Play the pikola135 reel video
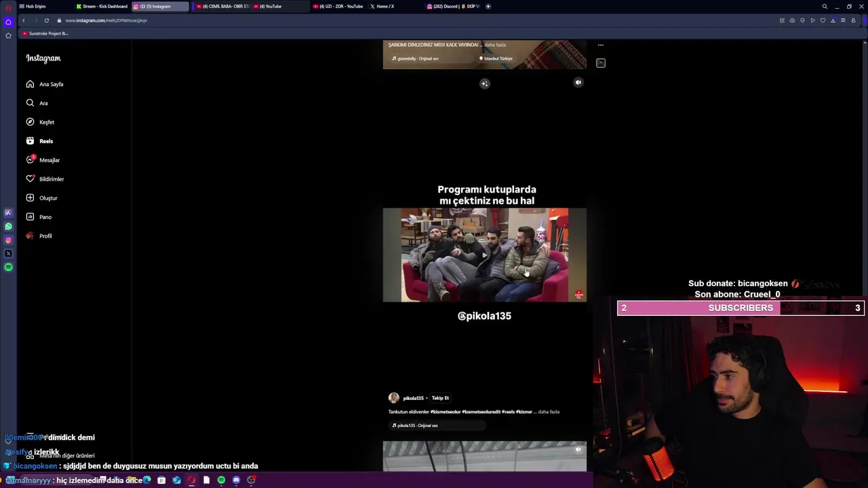Screen dimensions: 868x488 pyautogui.click(x=485, y=255)
